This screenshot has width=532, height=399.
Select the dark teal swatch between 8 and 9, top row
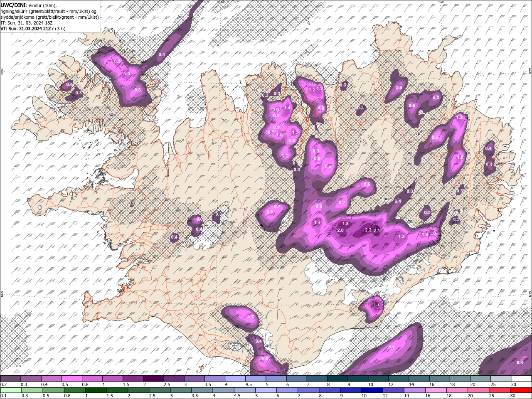337,379
